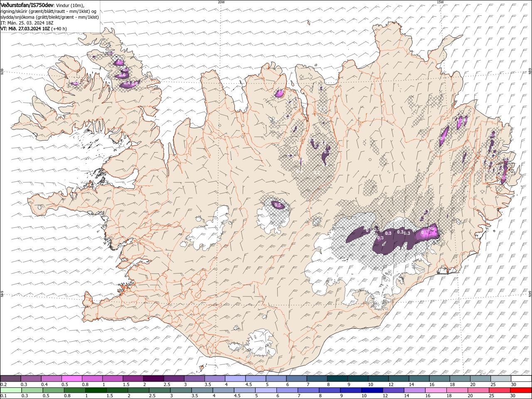This screenshot has width=532, height=399.
Task: Pick the 18 pink swatch in bottom legend row
Action: tap(457, 390)
